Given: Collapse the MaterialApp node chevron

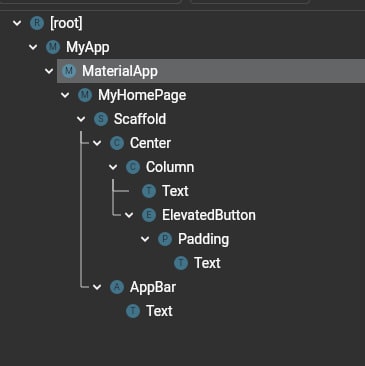Looking at the screenshot, I should tap(49, 71).
